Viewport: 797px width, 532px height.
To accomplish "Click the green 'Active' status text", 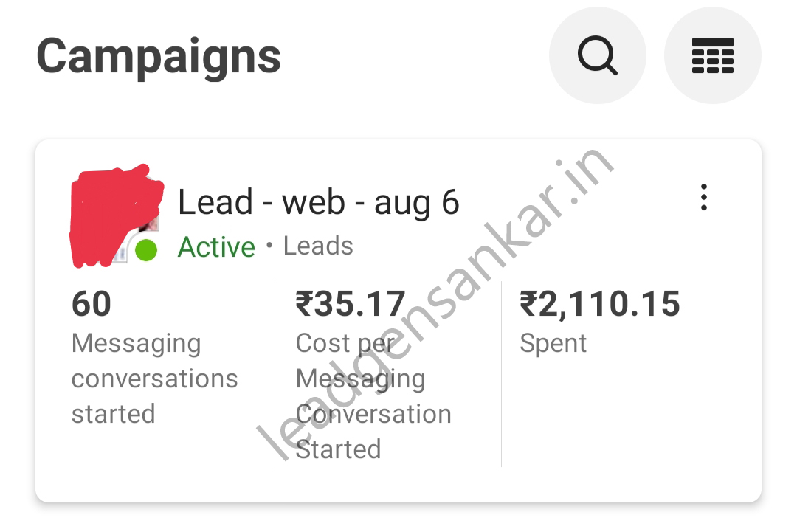I will pos(216,247).
